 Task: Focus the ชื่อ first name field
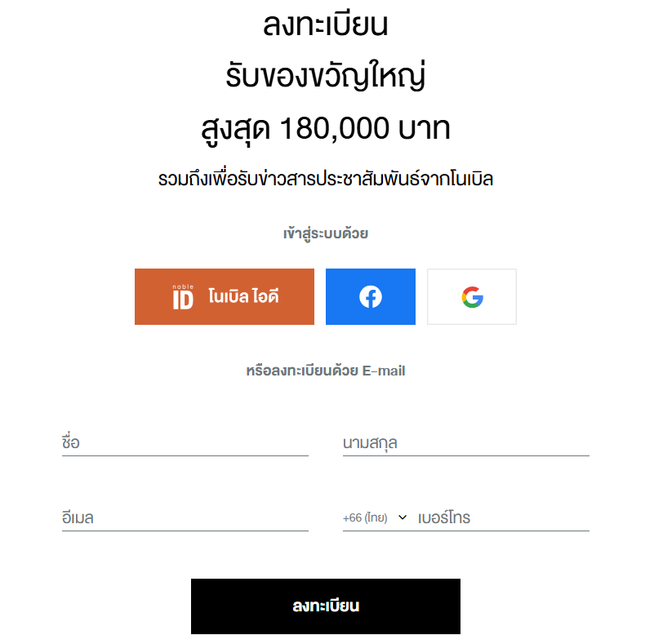pyautogui.click(x=185, y=443)
